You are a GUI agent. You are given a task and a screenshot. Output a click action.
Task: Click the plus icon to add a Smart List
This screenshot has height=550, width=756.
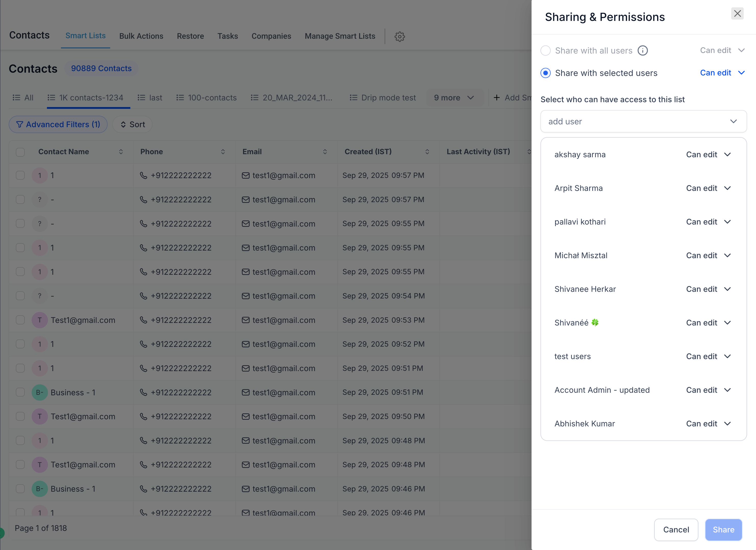pos(497,98)
